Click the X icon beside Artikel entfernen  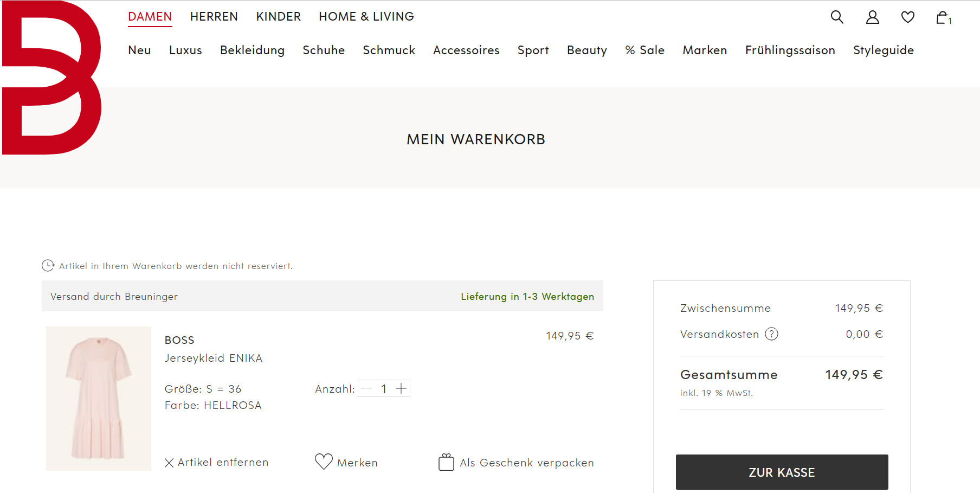click(169, 463)
